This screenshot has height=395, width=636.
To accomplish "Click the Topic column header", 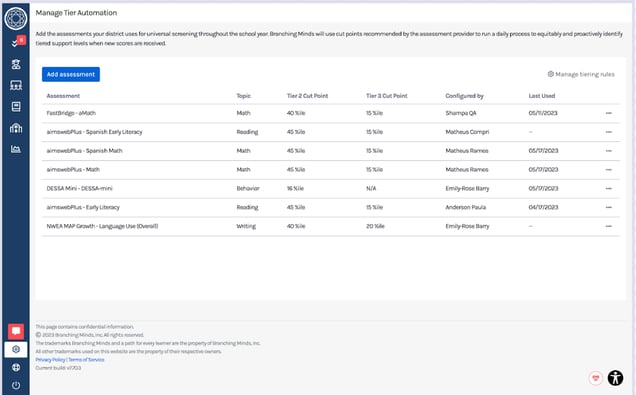I will 243,96.
